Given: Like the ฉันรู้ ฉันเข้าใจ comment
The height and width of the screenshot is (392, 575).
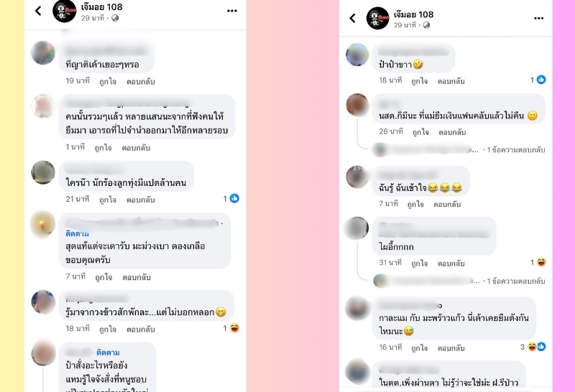Looking at the screenshot, I should (415, 204).
